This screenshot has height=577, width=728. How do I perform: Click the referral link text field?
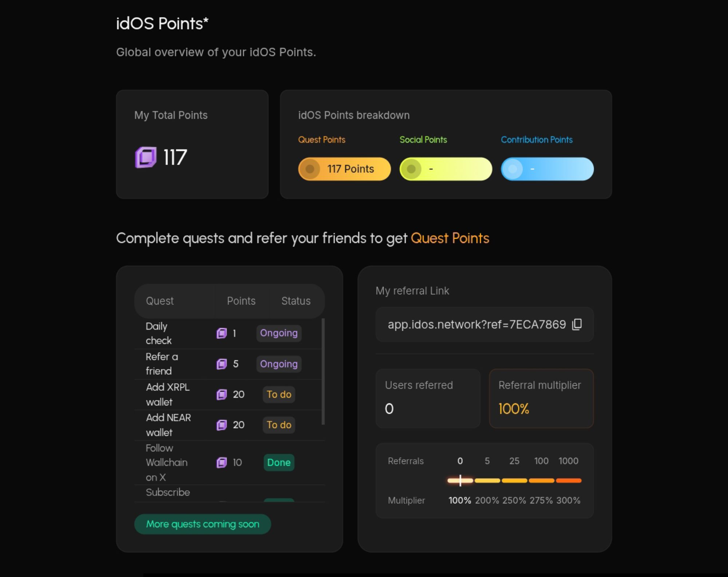point(476,324)
